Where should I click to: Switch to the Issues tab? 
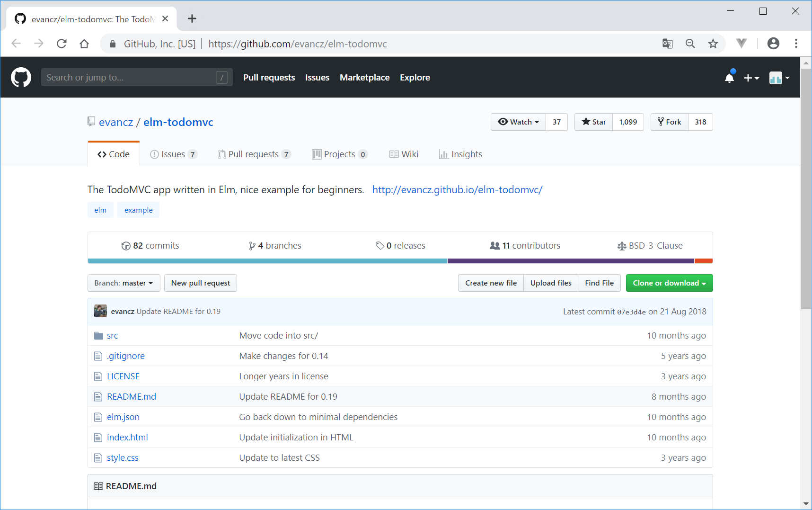(173, 154)
